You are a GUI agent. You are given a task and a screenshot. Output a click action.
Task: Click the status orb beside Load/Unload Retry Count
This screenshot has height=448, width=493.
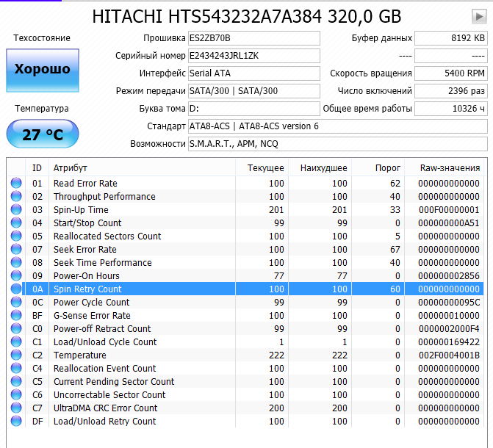tap(16, 422)
